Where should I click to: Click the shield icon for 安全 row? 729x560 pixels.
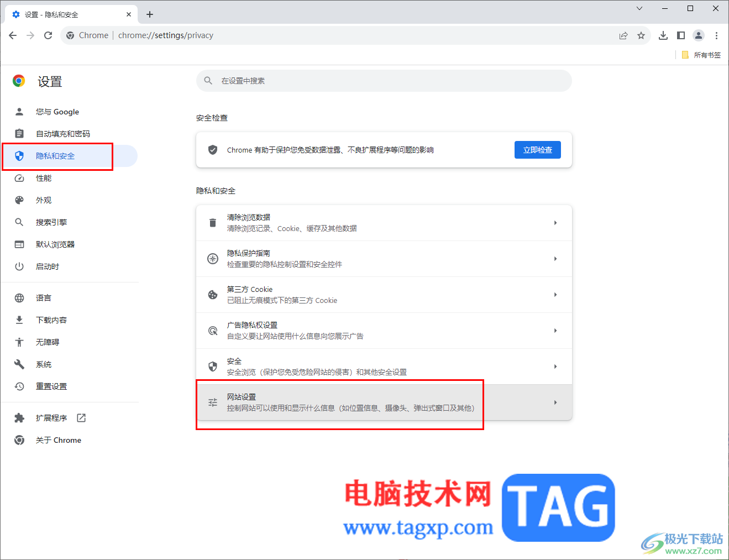pos(213,367)
